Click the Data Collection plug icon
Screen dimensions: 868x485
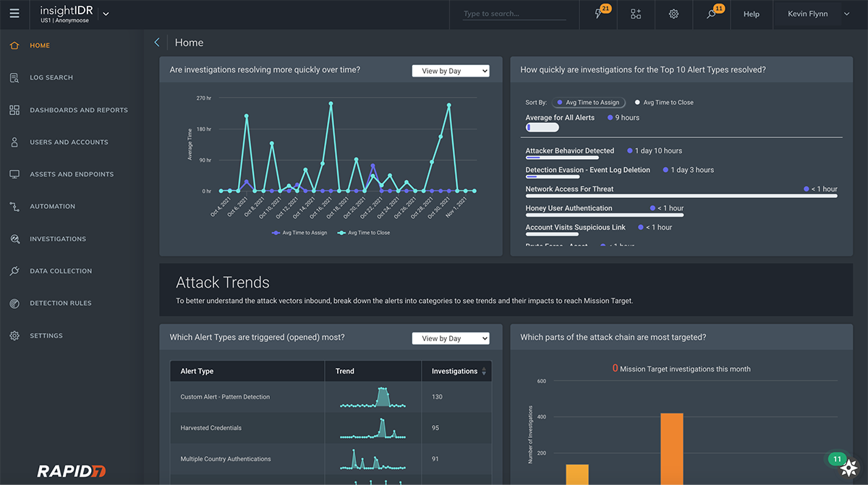click(14, 271)
